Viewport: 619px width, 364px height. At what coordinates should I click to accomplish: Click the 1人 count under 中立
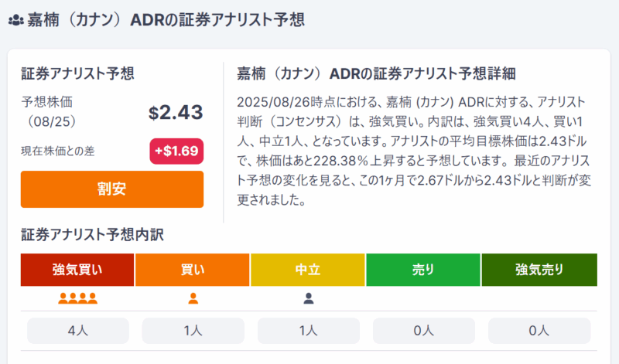(308, 330)
